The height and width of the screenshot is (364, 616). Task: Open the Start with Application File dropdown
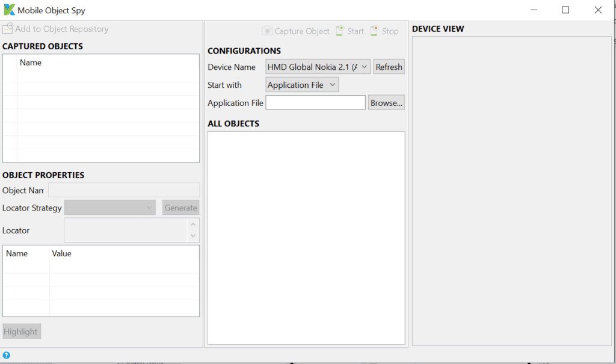pyautogui.click(x=302, y=85)
